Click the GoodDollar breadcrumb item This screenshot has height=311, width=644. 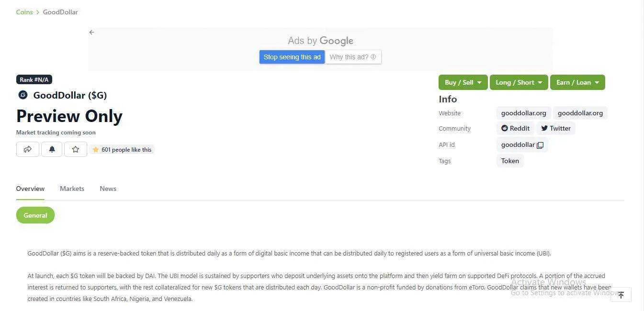point(60,12)
